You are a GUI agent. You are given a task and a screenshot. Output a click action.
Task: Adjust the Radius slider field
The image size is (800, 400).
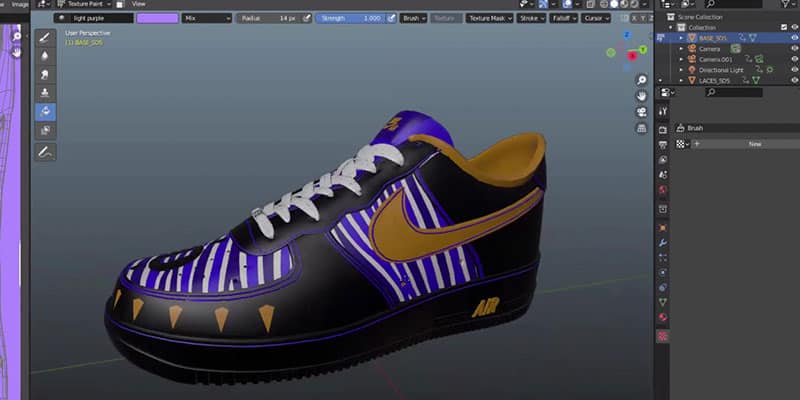pos(269,18)
